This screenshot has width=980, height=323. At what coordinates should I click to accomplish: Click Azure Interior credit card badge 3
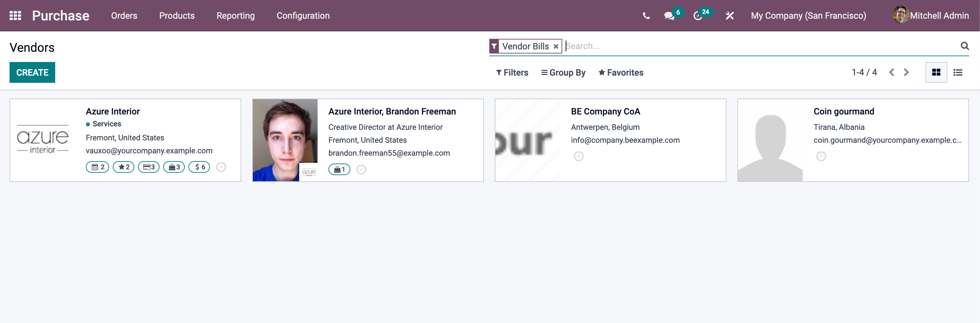149,167
